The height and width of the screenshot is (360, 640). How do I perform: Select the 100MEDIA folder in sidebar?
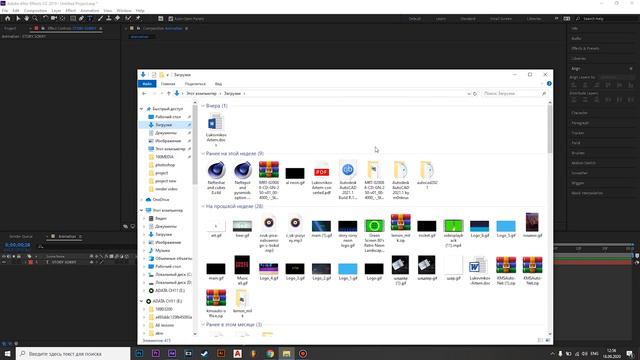(x=164, y=157)
